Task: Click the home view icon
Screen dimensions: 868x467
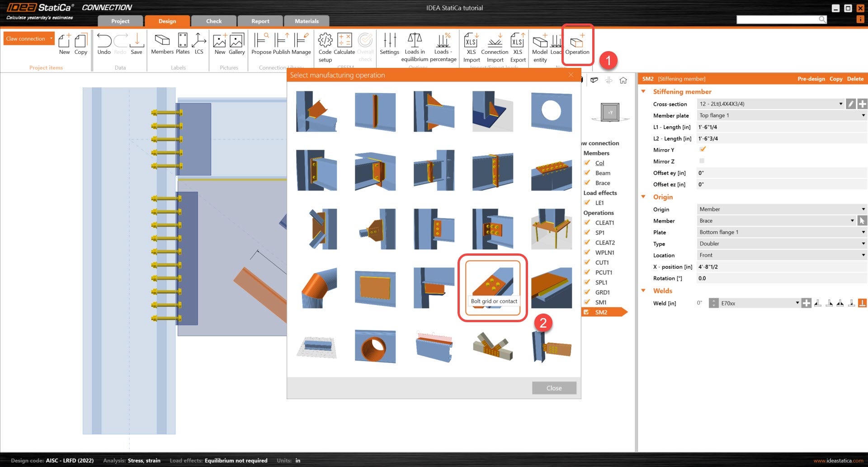Action: click(623, 81)
